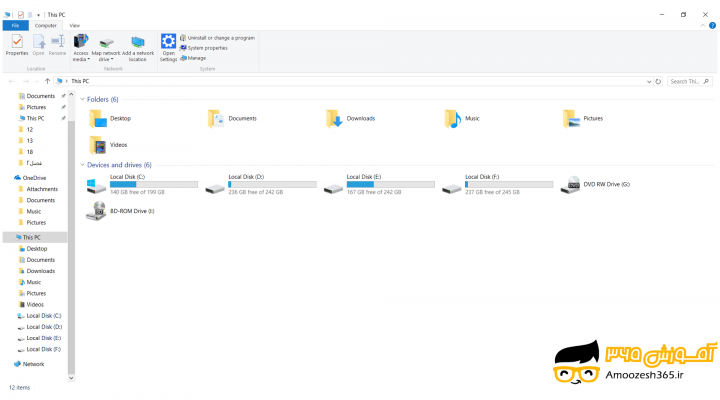Open Music under OneDrive

coord(34,211)
